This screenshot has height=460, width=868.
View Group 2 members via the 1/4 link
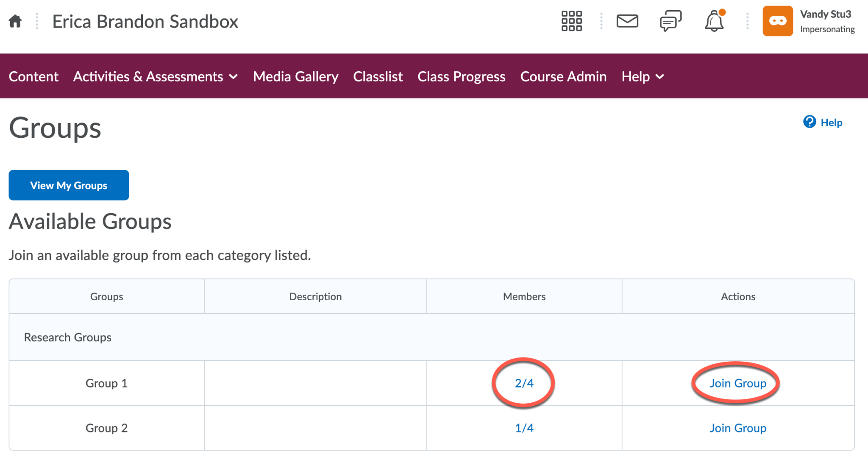click(x=523, y=428)
